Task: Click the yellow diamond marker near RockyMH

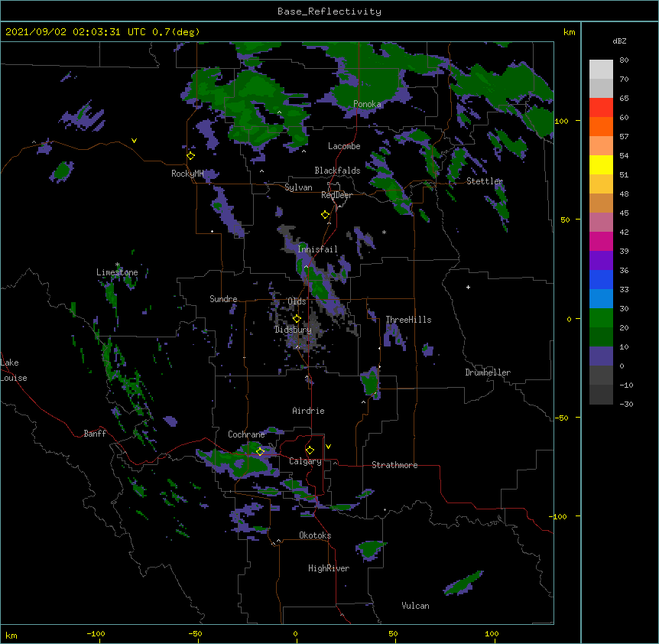Action: click(x=191, y=156)
